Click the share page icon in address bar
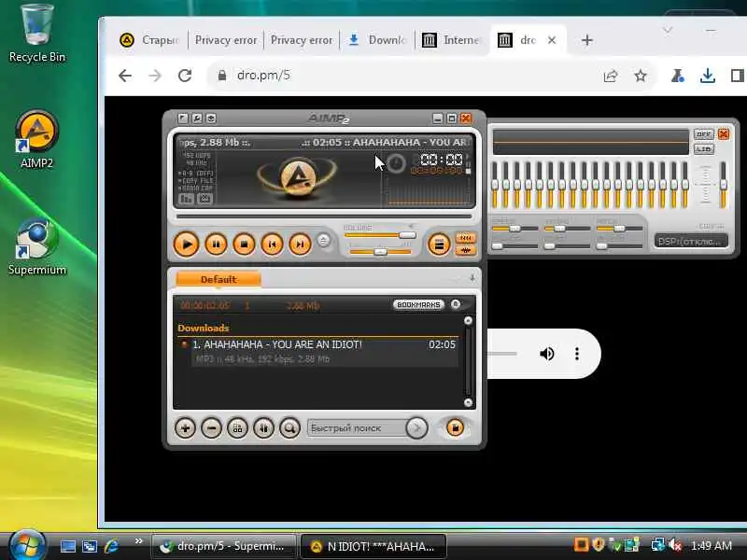Viewport: 747px width, 560px height. click(x=611, y=76)
